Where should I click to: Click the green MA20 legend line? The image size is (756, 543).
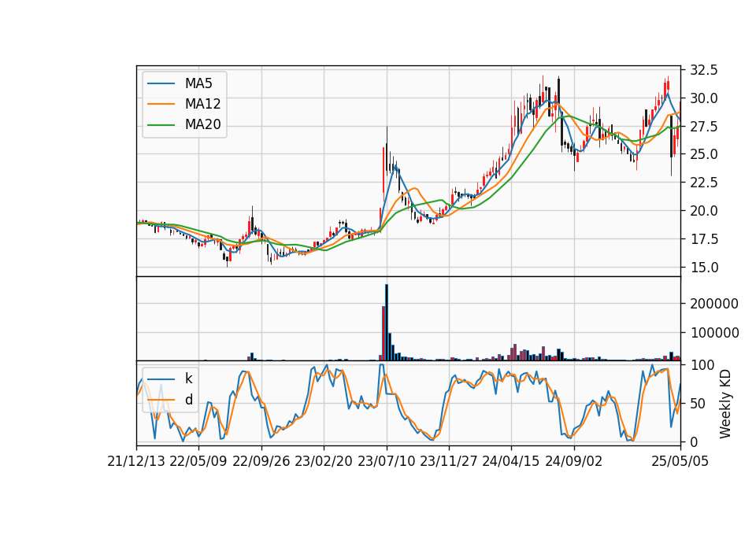pos(161,125)
